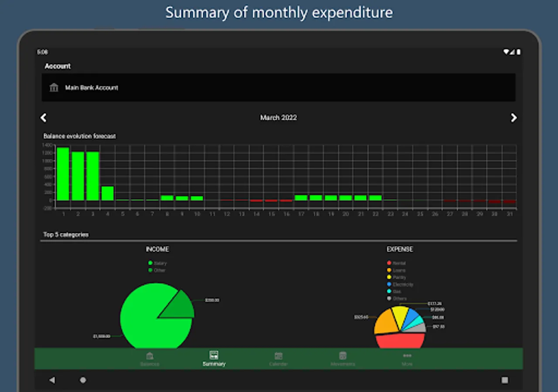Tap Android recent apps square
558x392 pixels.
505,380
